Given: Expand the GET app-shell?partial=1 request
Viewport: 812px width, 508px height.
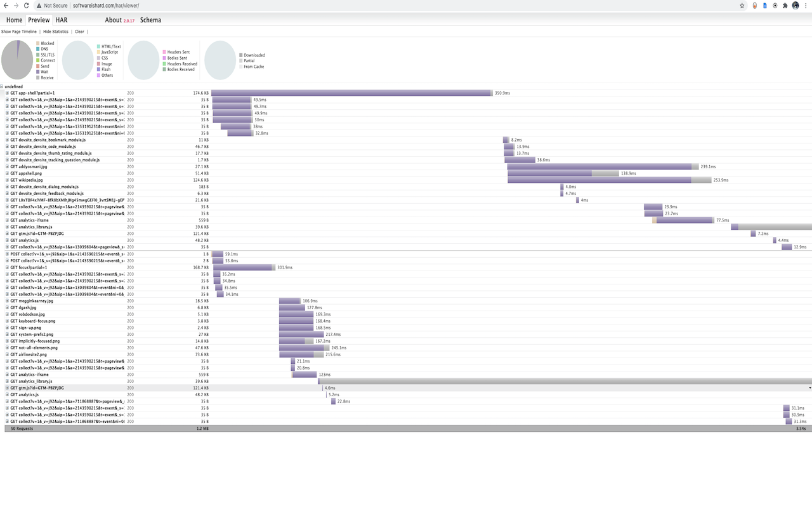Looking at the screenshot, I should click(x=8, y=93).
